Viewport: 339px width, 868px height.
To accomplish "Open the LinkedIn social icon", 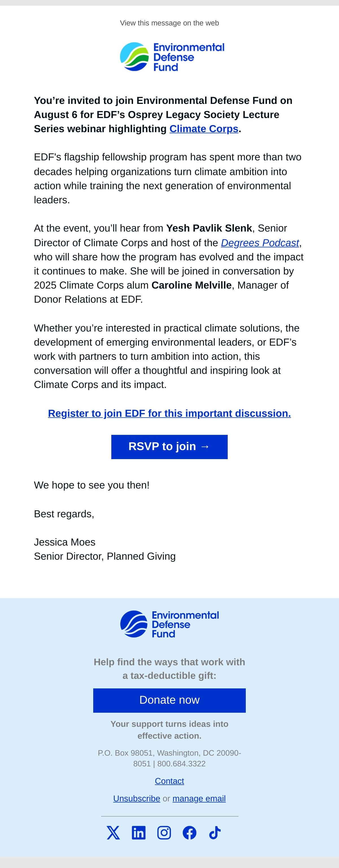I will point(138,833).
